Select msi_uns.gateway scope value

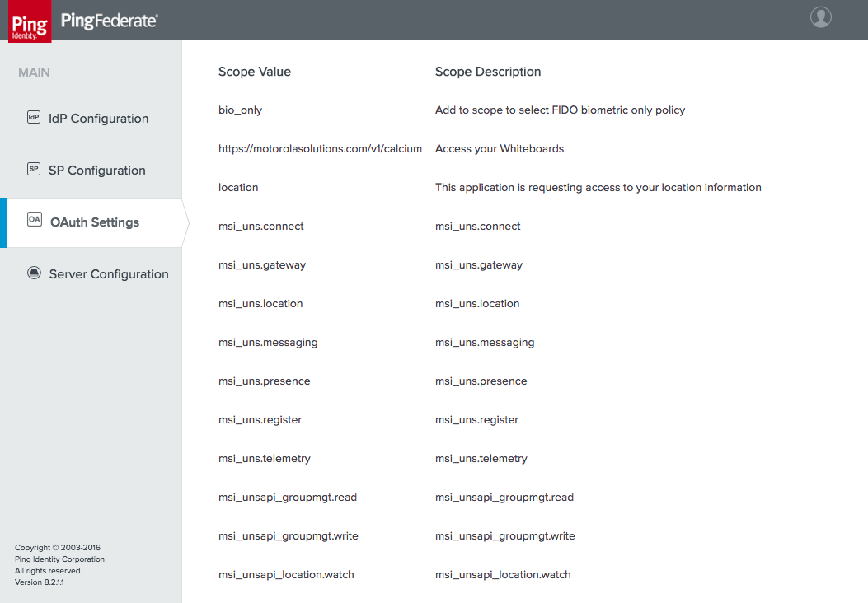262,265
